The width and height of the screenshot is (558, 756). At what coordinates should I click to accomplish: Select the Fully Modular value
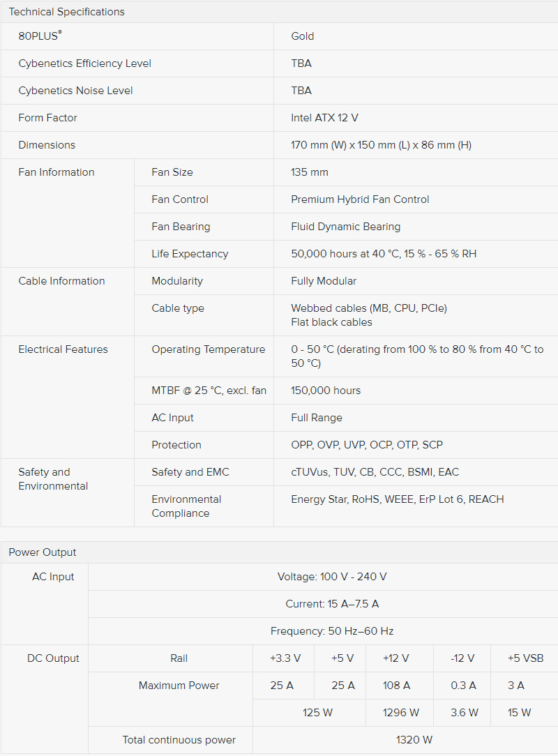pyautogui.click(x=324, y=281)
